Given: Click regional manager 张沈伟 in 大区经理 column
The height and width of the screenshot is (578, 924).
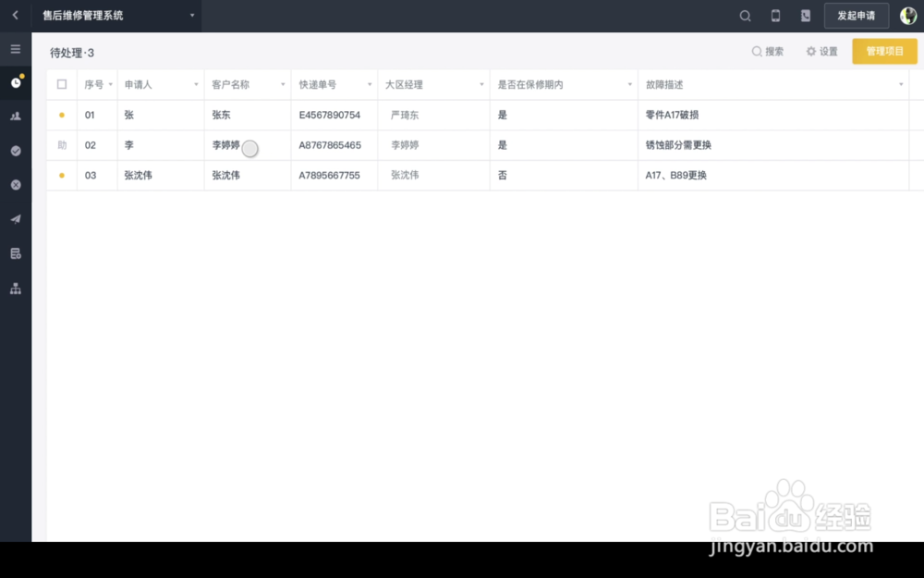Looking at the screenshot, I should (405, 175).
